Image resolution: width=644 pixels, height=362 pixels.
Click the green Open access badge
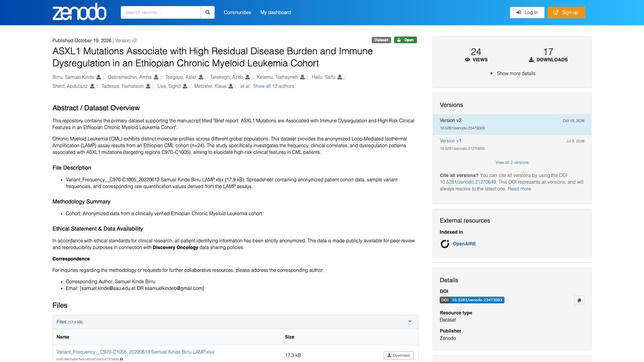[x=406, y=40]
